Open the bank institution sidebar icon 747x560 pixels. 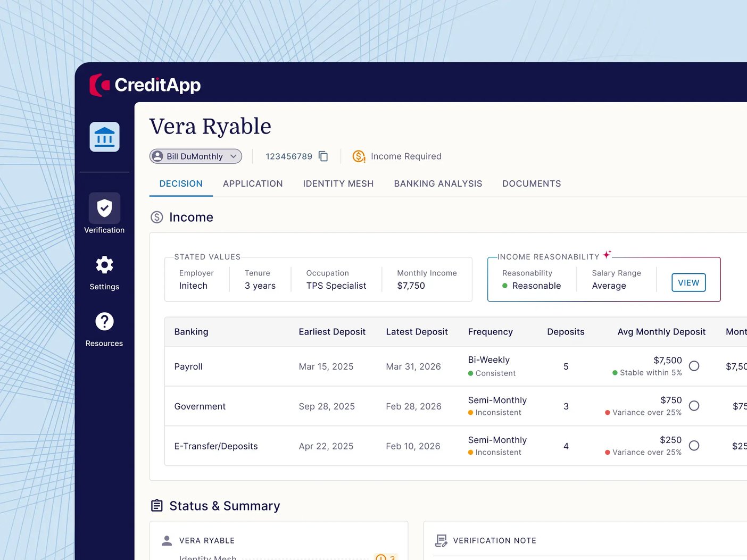click(x=104, y=137)
